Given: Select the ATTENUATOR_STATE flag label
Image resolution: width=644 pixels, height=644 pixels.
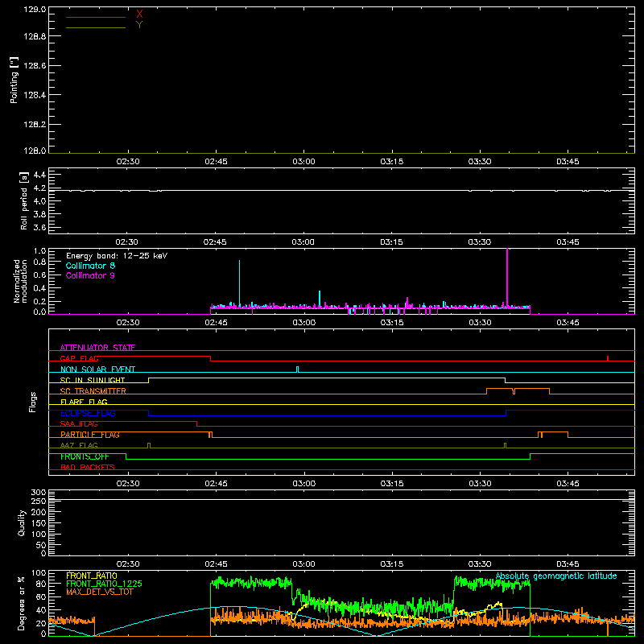Looking at the screenshot, I should point(97,348).
